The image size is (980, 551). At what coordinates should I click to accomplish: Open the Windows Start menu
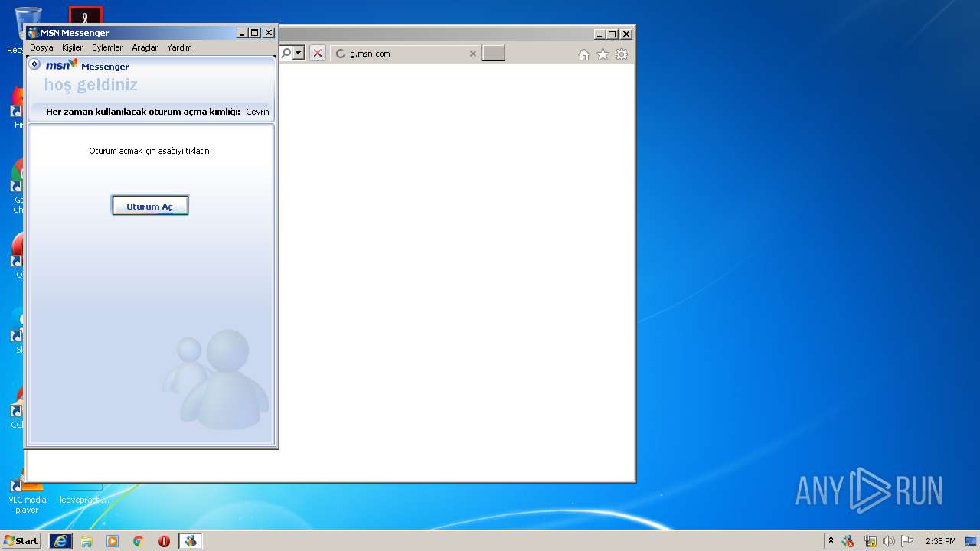click(x=21, y=541)
